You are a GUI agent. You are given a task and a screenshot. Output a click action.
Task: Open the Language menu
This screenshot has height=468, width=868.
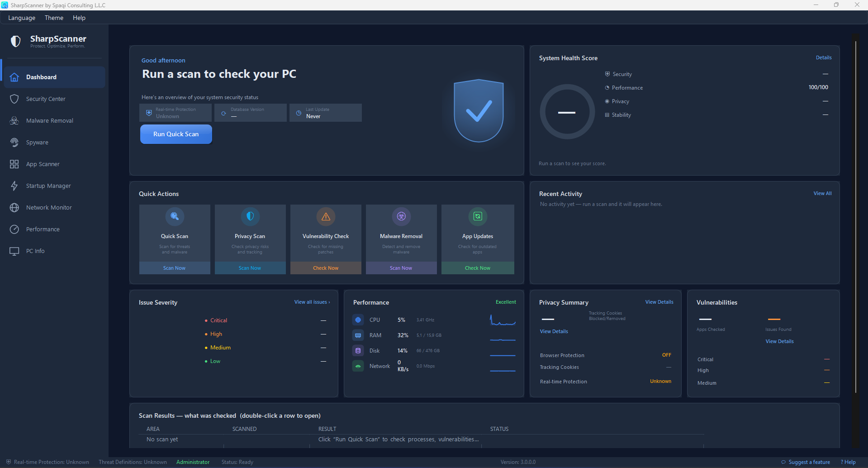click(22, 18)
